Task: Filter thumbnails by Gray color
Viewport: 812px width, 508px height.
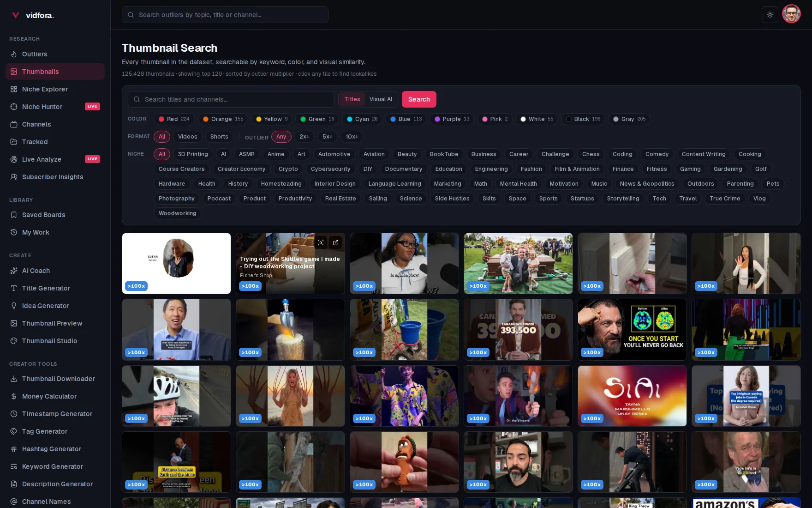Action: point(629,119)
